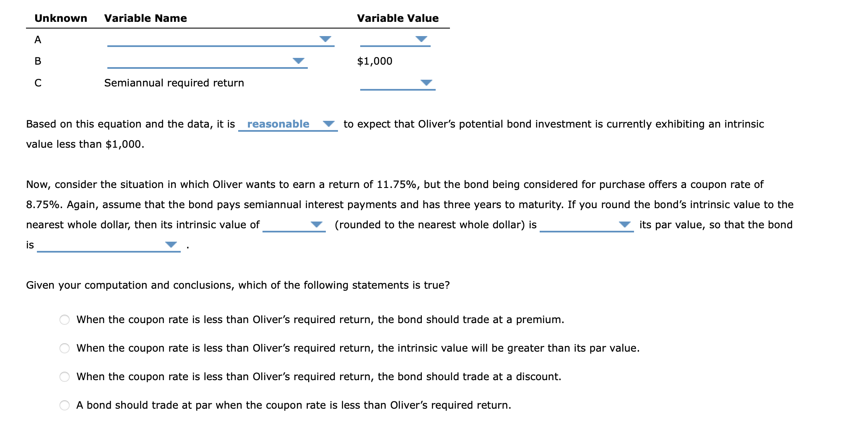Image resolution: width=868 pixels, height=433 pixels.
Task: Open the Variable Value dropdown for Semiannual required return
Action: click(425, 83)
